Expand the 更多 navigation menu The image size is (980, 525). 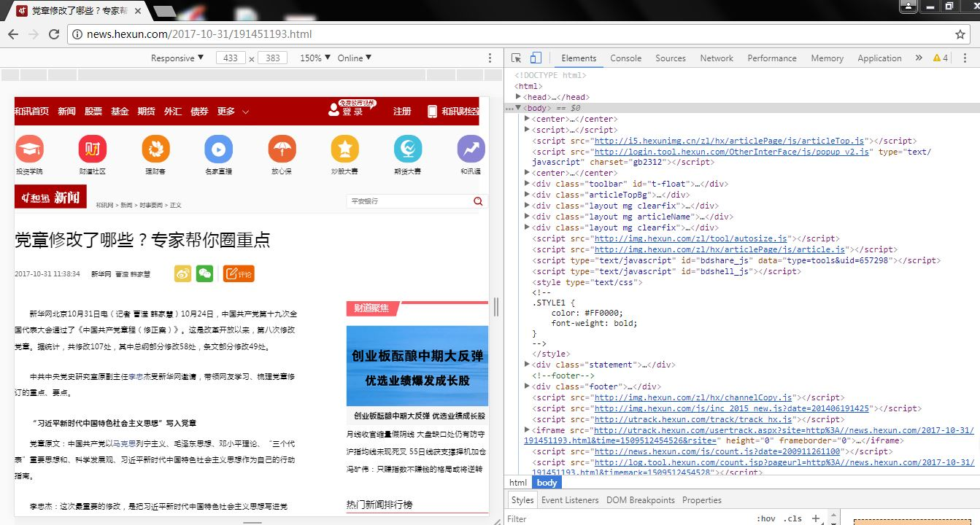(x=233, y=112)
